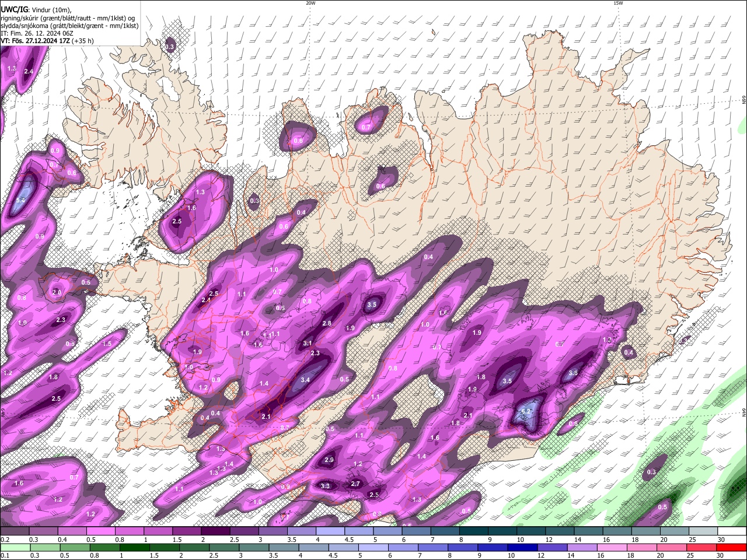Click the "0.2" label in the upper legend row

point(5,540)
